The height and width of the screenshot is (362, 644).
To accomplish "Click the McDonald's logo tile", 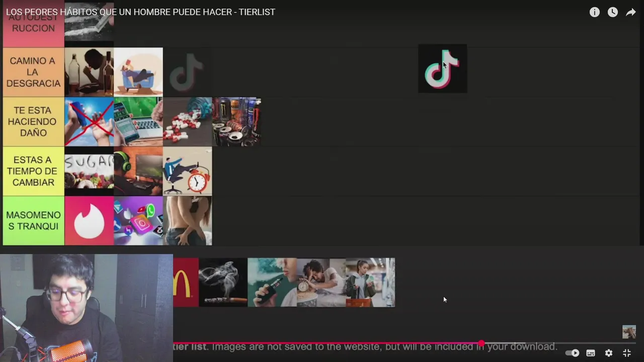I will click(186, 283).
